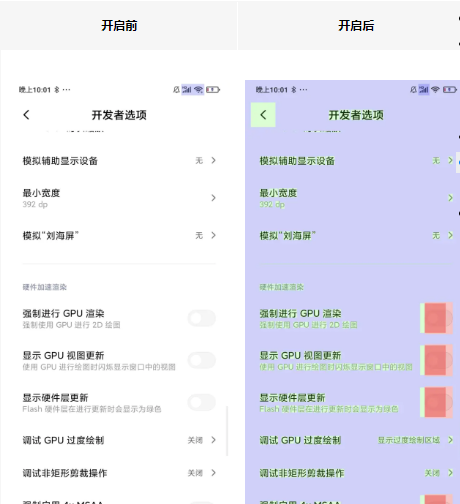Select 调试 GPU 过度绘制 label in 开启前
This screenshot has width=460, height=504.
click(63, 440)
